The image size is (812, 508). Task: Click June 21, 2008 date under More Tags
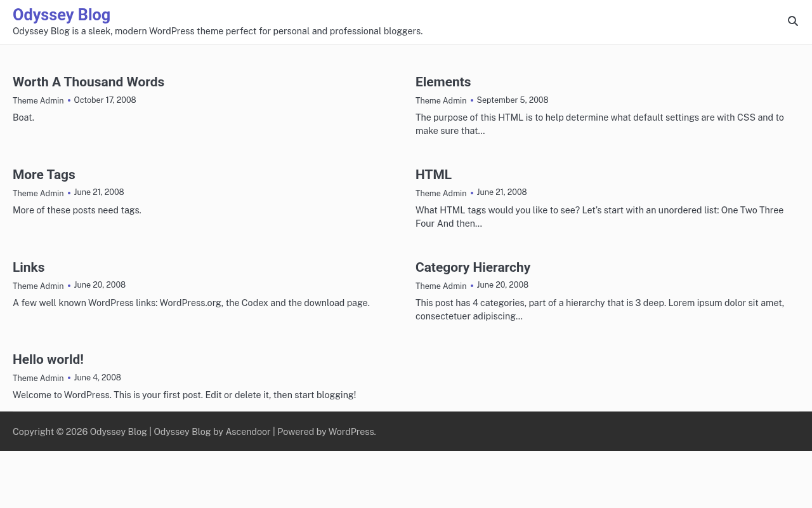pos(99,192)
